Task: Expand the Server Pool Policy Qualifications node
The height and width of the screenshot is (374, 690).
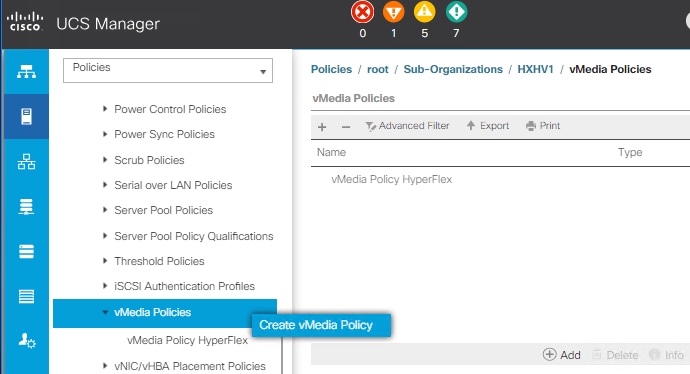Action: 105,235
